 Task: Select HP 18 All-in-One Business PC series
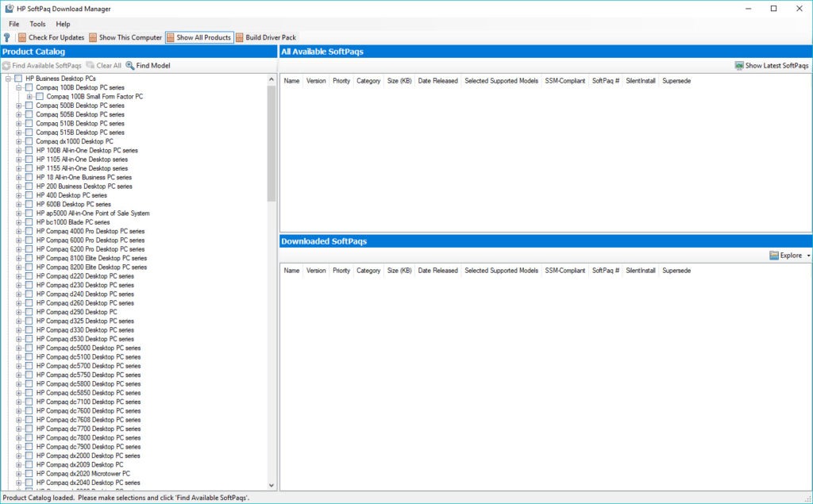pos(83,177)
